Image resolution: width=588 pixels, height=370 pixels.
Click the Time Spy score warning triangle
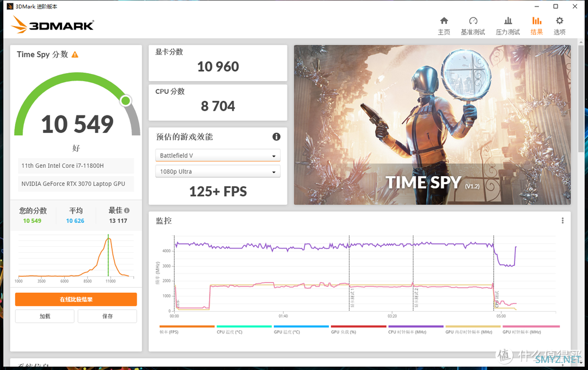75,55
